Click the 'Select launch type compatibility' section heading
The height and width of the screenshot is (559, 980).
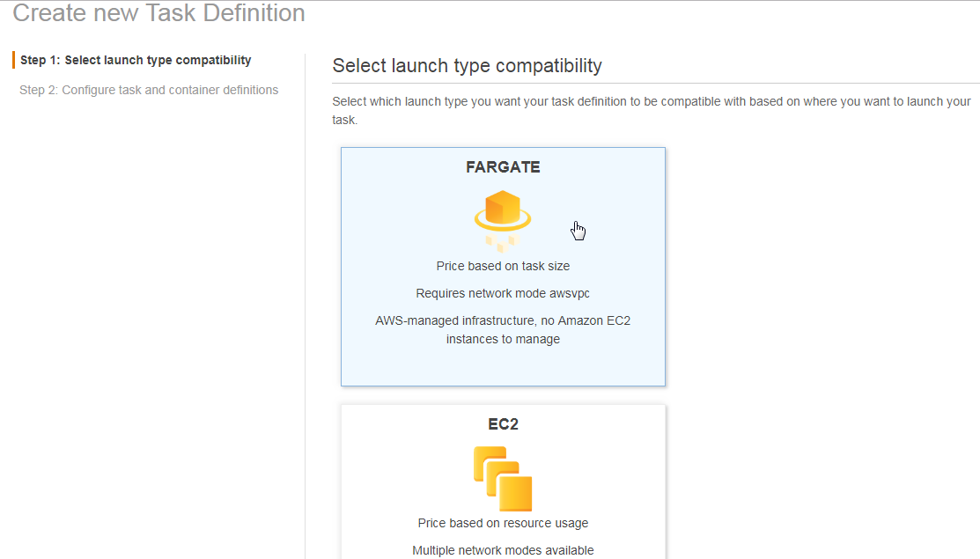click(467, 65)
